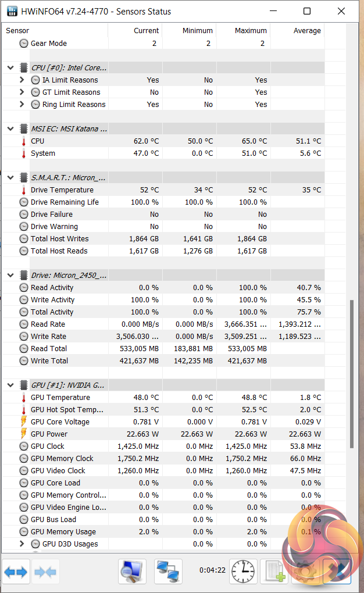Click the log file add icon
Screen dimensions: 364x593
(x=274, y=572)
